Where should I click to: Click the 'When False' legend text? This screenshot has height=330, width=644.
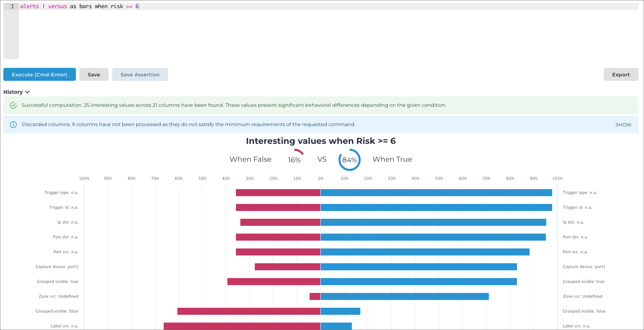coord(250,159)
